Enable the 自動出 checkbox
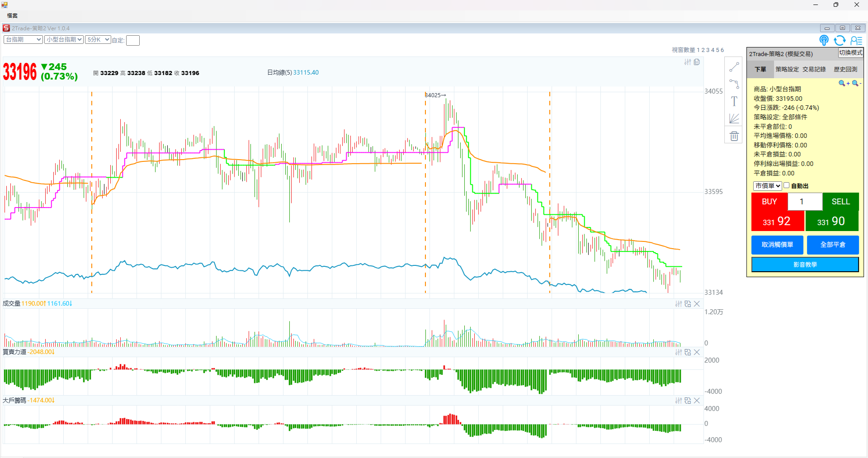868x458 pixels. [787, 185]
